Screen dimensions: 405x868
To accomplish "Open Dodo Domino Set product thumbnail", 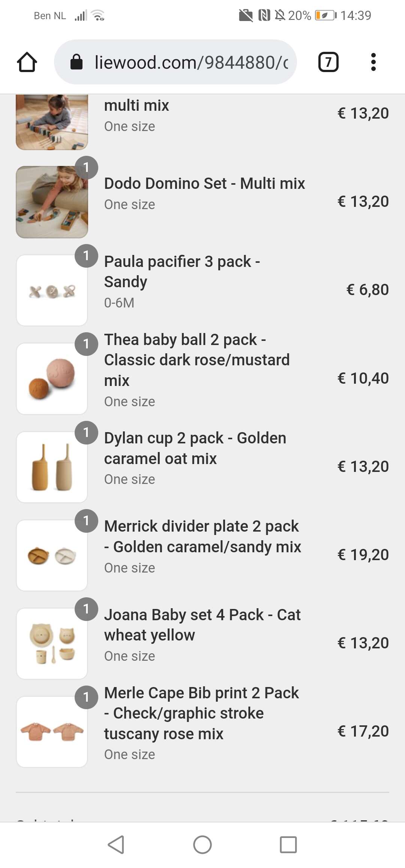I will click(52, 202).
